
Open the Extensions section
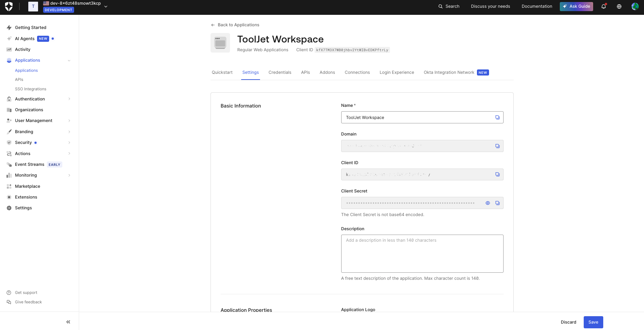pos(26,197)
